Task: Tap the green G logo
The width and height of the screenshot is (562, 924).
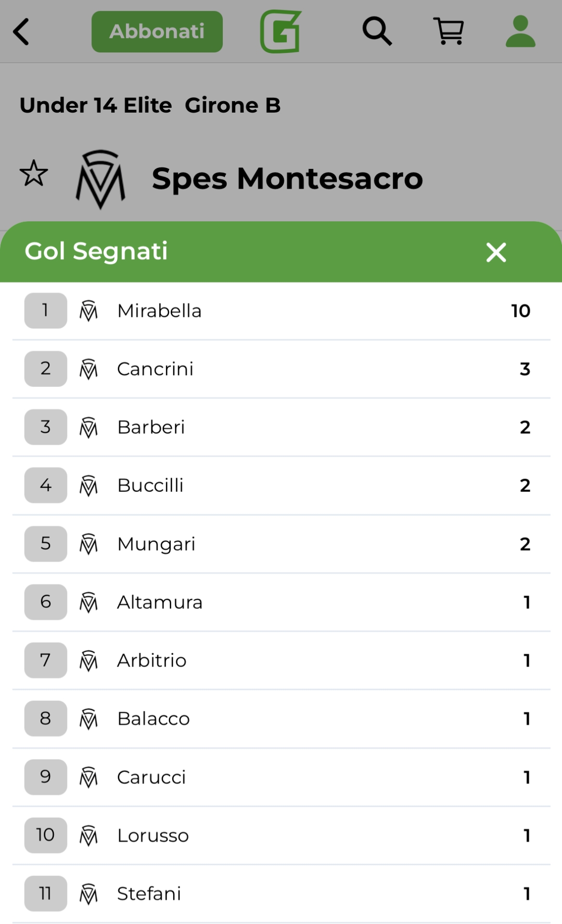Action: coord(281,31)
